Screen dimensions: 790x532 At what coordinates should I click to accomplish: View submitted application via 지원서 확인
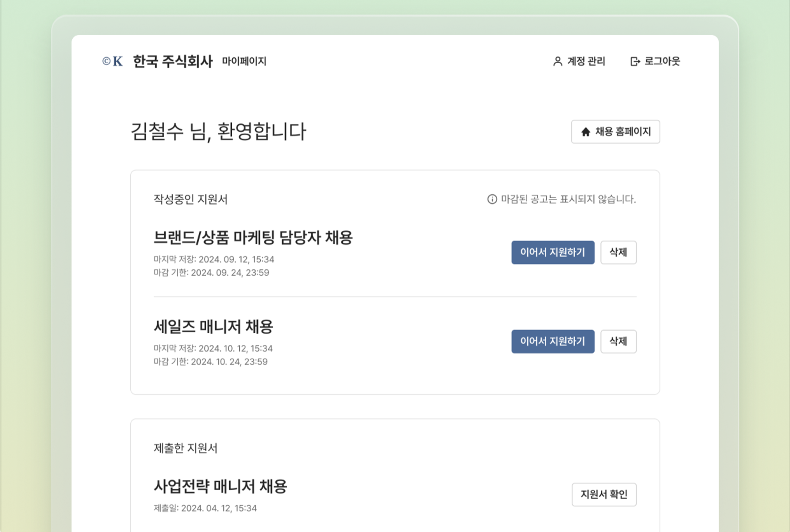click(604, 494)
